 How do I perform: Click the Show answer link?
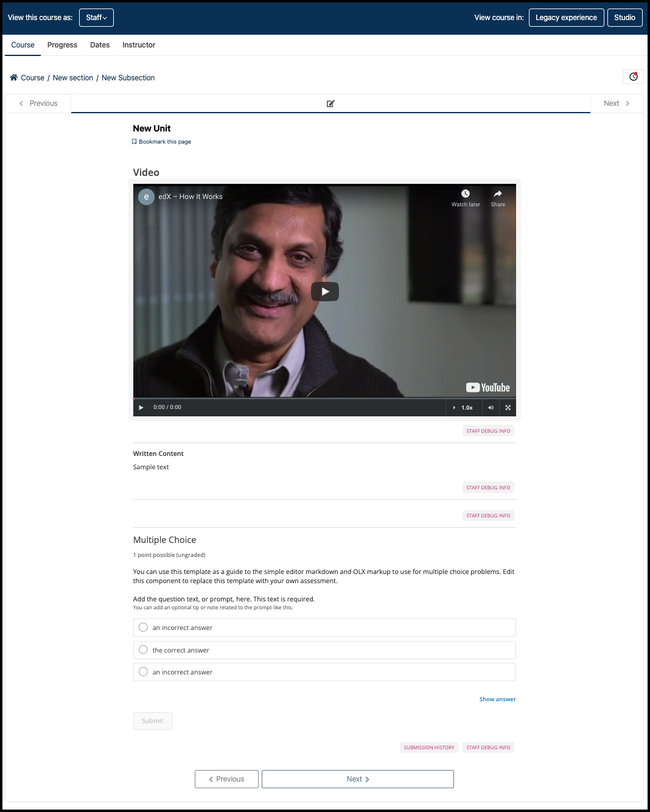point(497,699)
